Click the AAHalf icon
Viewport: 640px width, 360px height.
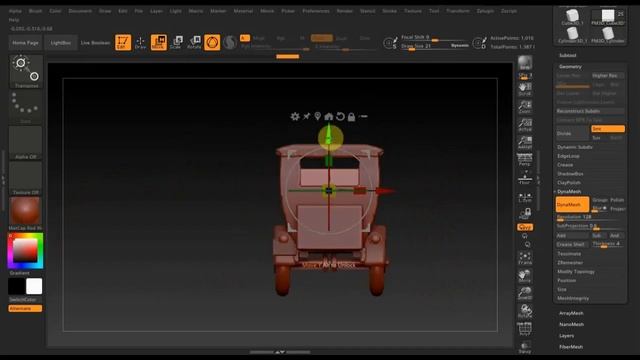[x=525, y=143]
